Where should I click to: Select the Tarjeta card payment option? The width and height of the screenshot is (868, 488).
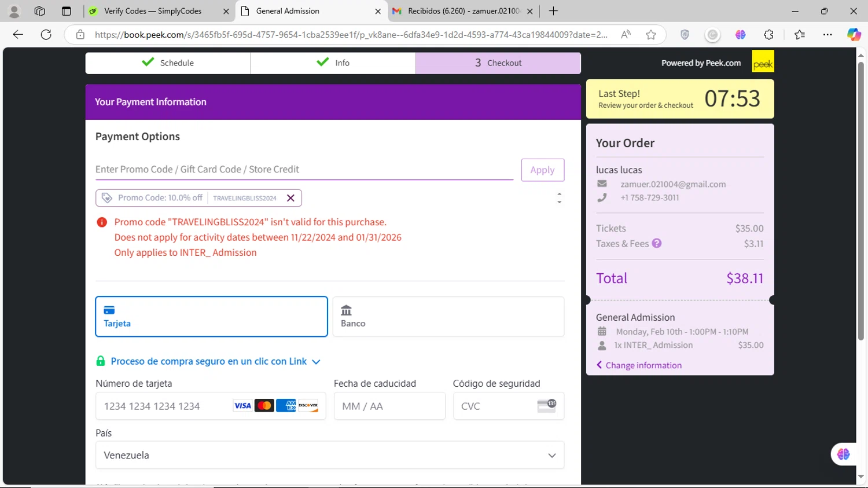(211, 317)
